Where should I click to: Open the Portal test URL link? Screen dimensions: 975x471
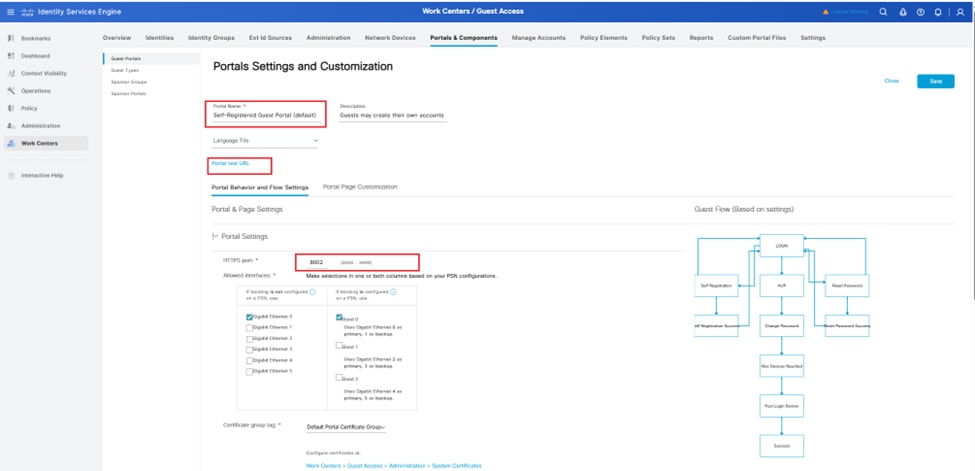(x=230, y=163)
